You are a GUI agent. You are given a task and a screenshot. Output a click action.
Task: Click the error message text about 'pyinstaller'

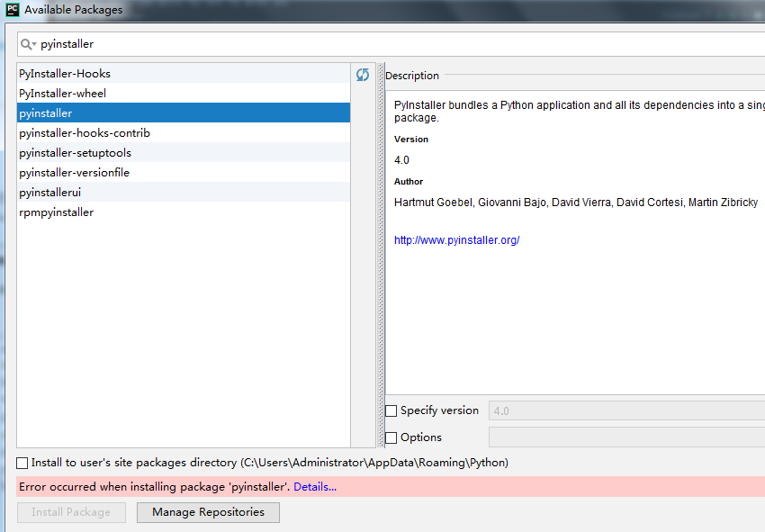154,487
